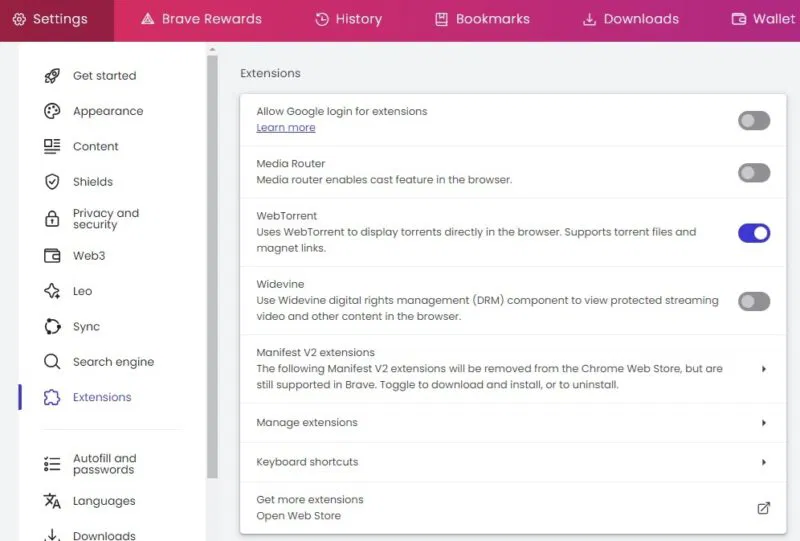
Task: Click the Manage extensions label
Action: click(x=307, y=423)
